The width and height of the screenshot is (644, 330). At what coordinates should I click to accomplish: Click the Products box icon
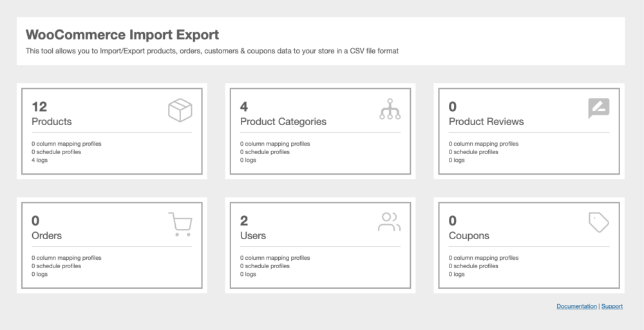point(180,110)
